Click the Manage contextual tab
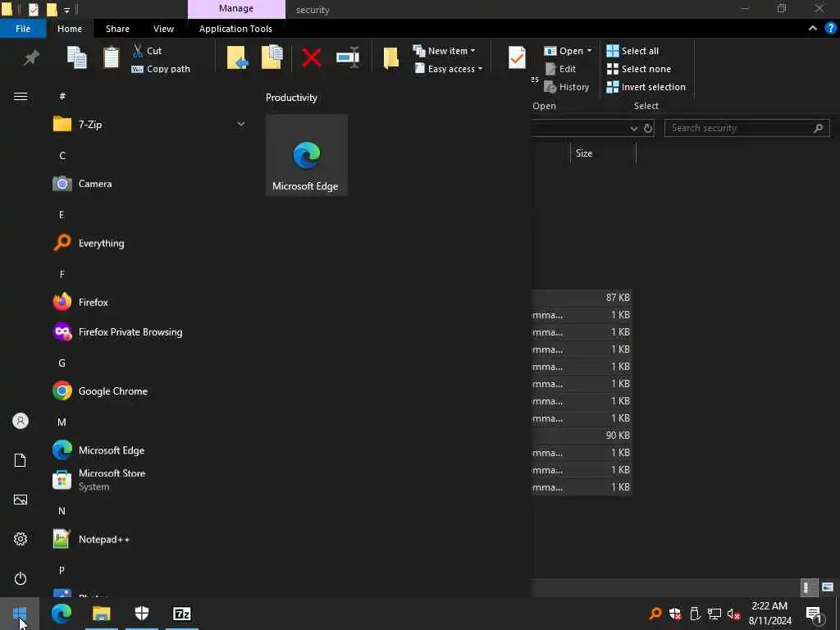The width and height of the screenshot is (840, 630). point(236,8)
